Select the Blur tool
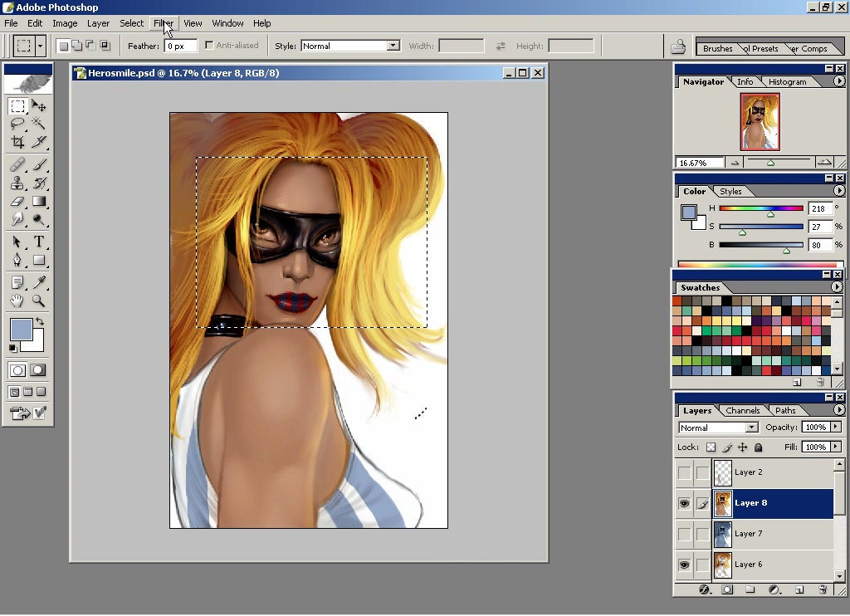 (17, 220)
